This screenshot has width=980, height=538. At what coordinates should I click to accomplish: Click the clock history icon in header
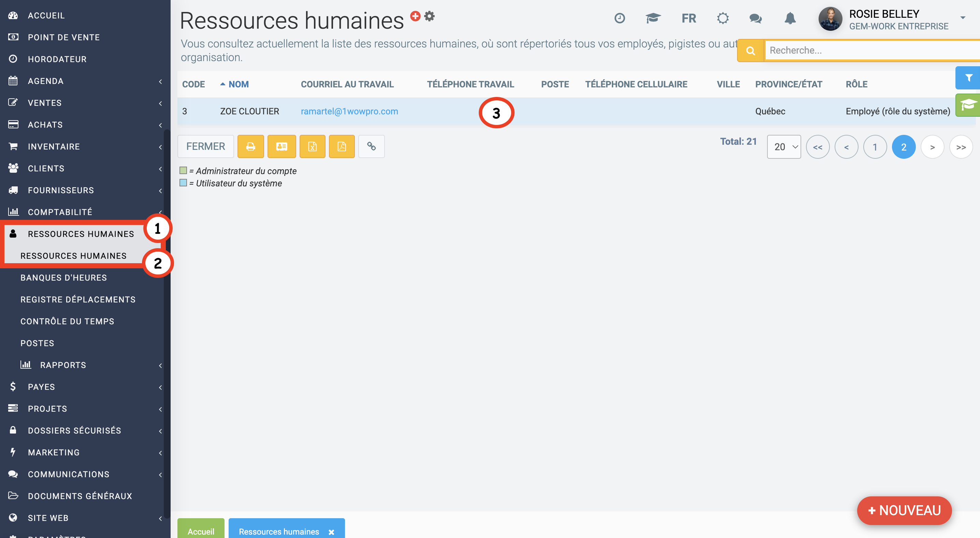coord(619,18)
